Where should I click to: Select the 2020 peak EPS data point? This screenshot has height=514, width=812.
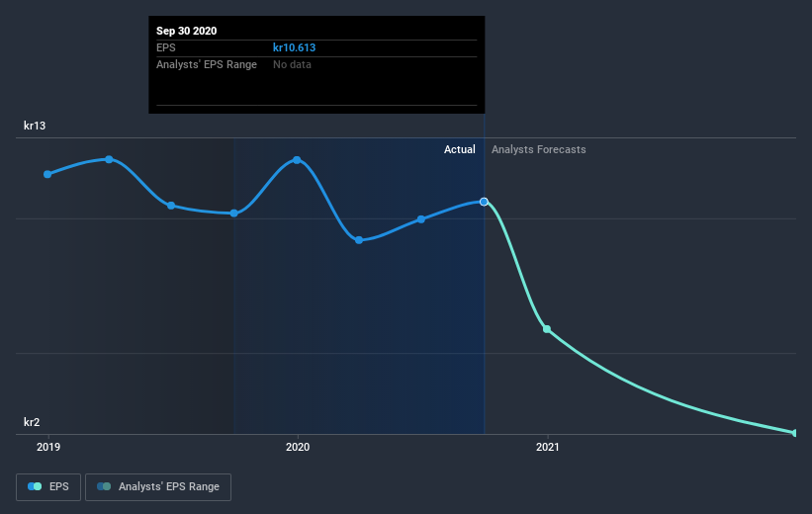click(297, 160)
